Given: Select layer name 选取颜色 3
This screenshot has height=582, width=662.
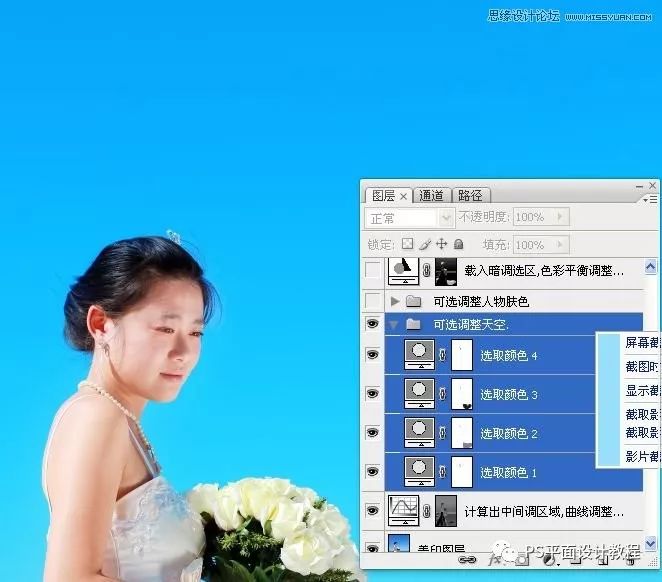Looking at the screenshot, I should point(509,394).
